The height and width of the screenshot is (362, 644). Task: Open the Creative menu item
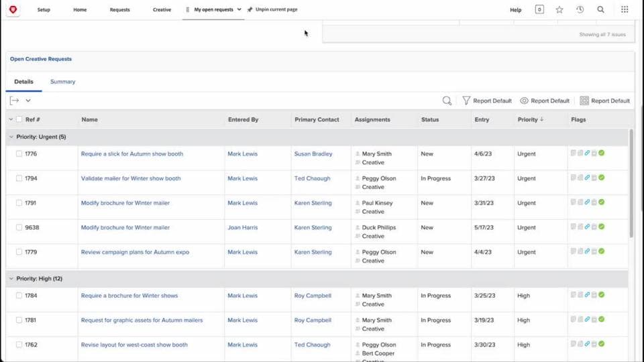(x=162, y=9)
